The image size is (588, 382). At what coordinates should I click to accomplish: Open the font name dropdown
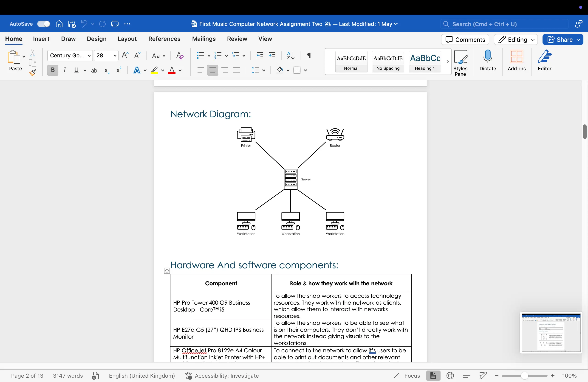tap(89, 56)
